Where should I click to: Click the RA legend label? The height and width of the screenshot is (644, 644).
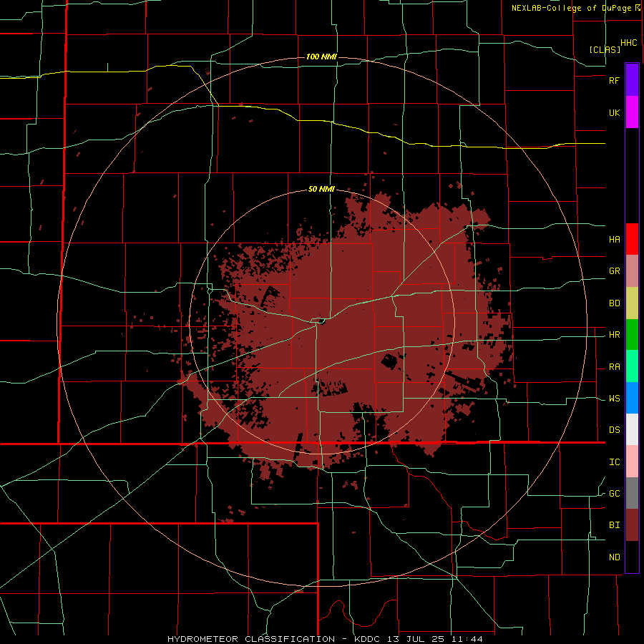pos(614,367)
